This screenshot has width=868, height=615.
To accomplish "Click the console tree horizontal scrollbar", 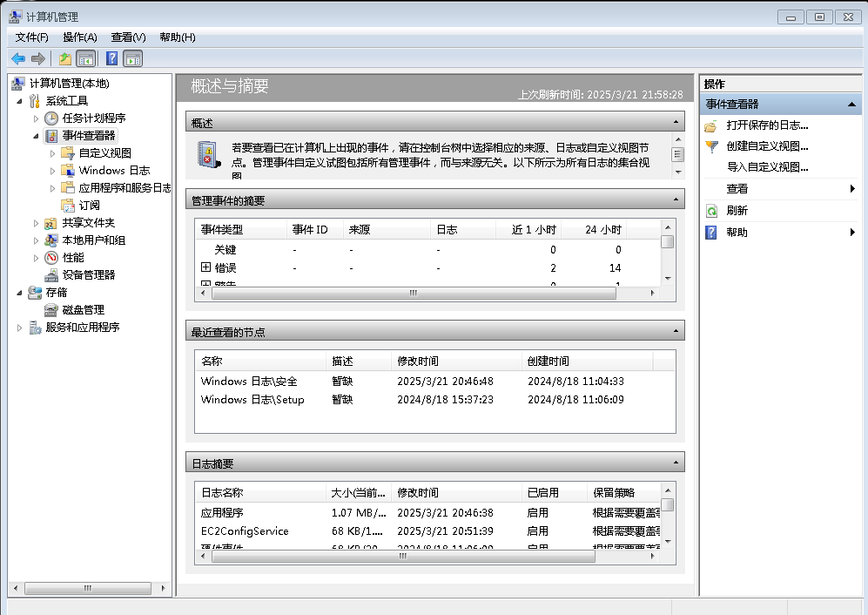I will [89, 588].
